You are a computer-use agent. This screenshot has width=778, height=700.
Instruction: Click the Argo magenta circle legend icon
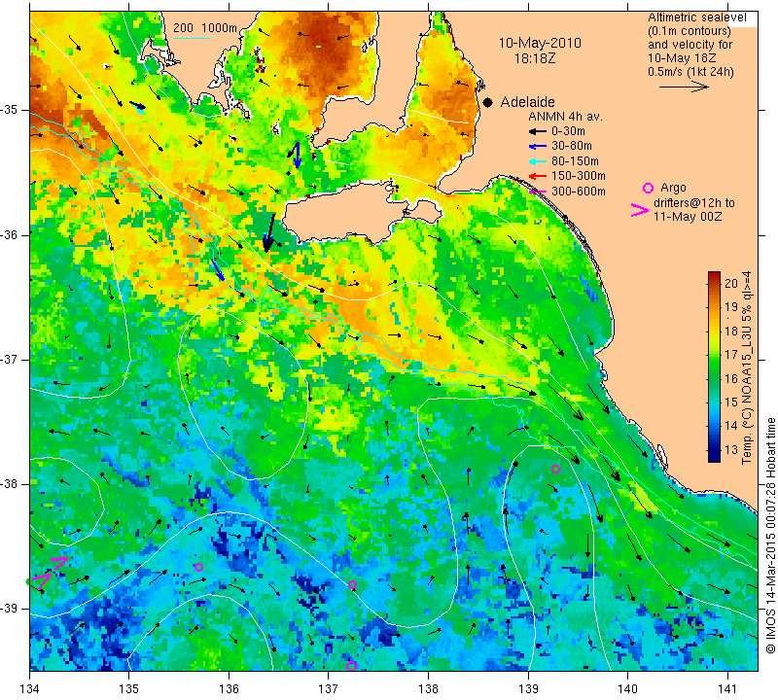point(648,188)
